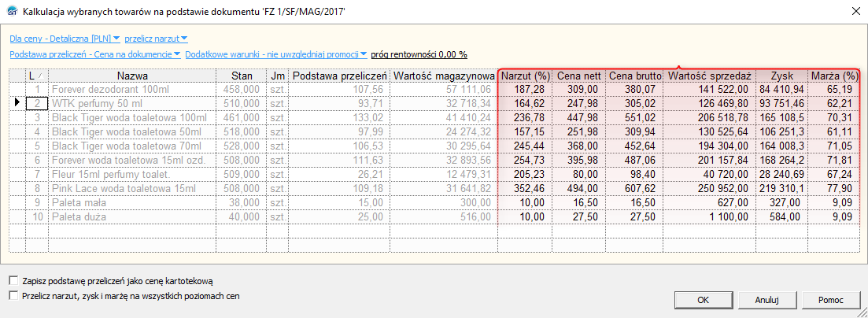868x318 pixels.
Task: Tick 'Przelicz narzut, zysk i marżę' checkbox
Action: 14,295
